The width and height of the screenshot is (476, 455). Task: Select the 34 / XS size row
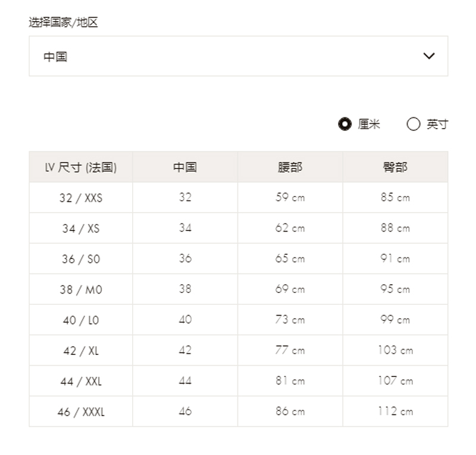[81, 228]
